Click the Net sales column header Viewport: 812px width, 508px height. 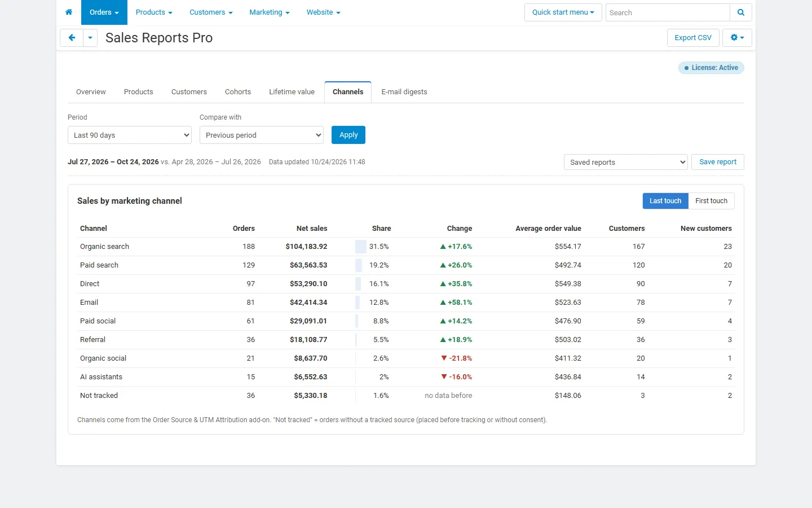312,229
